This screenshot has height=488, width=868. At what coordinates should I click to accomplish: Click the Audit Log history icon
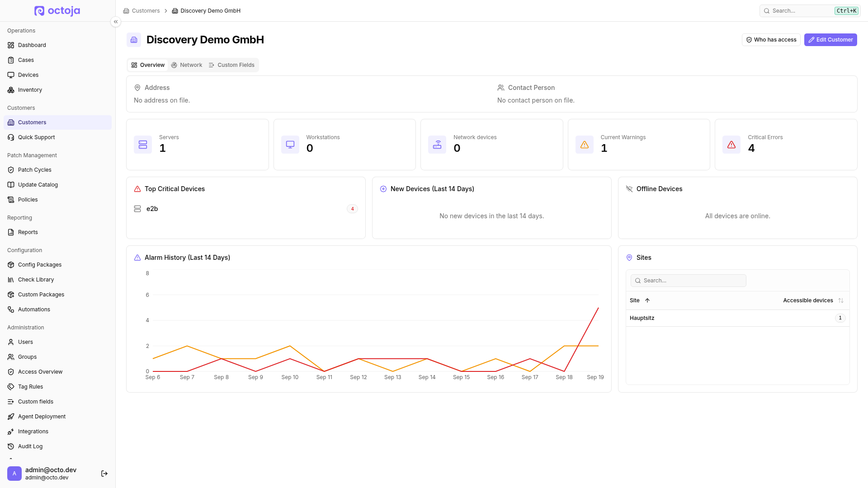(x=11, y=446)
